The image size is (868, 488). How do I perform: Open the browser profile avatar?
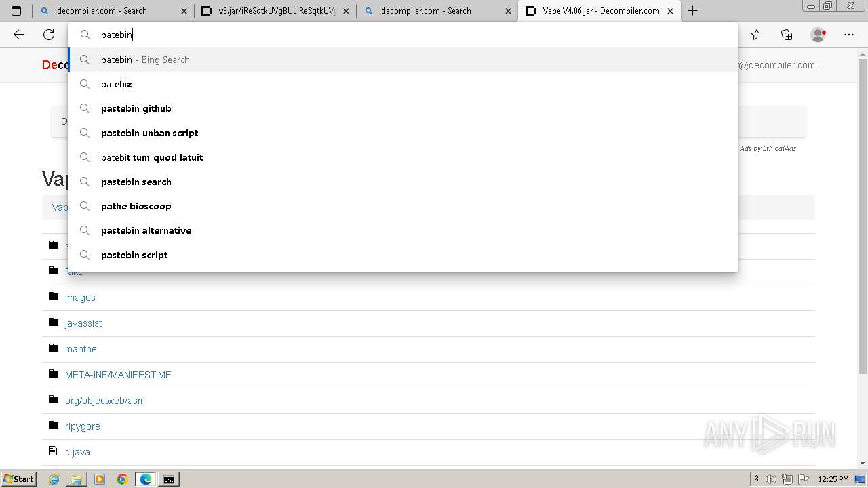pos(818,35)
